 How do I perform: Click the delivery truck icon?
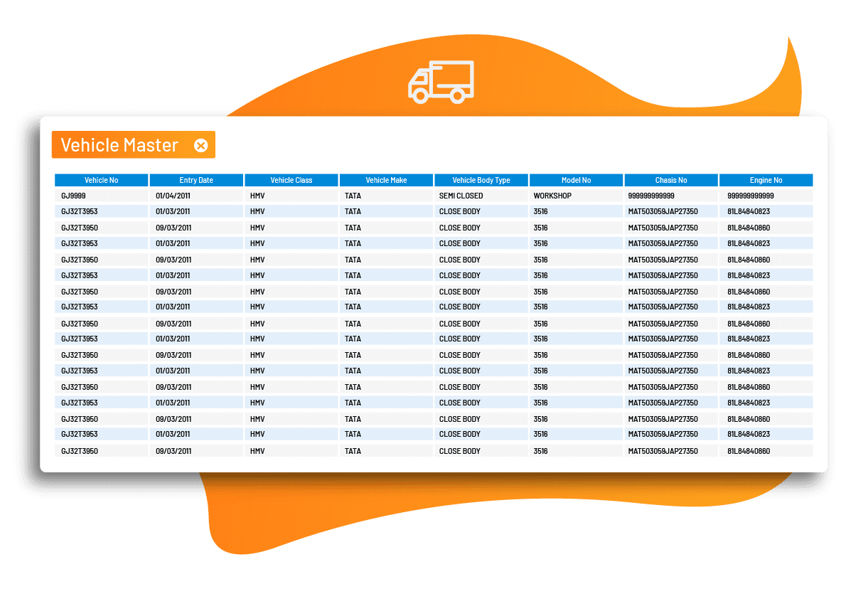point(441,82)
